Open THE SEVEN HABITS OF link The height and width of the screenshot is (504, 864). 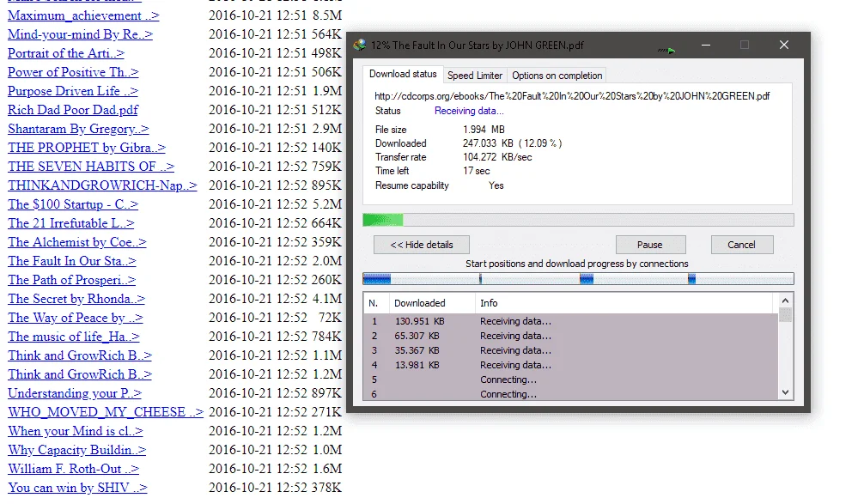click(91, 167)
